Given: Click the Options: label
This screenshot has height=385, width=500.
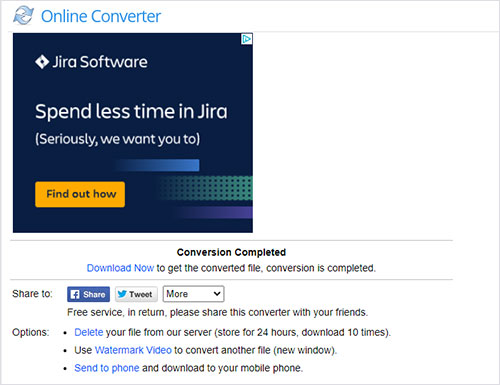Looking at the screenshot, I should pos(31,332).
